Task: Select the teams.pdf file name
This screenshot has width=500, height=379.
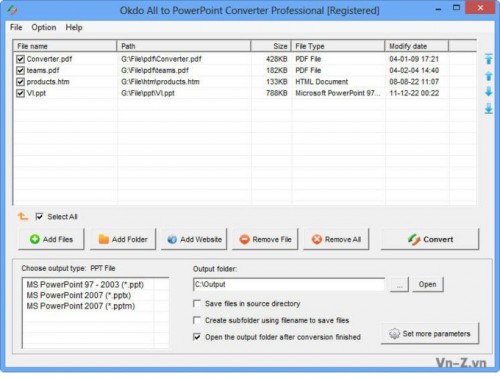Action: (43, 70)
